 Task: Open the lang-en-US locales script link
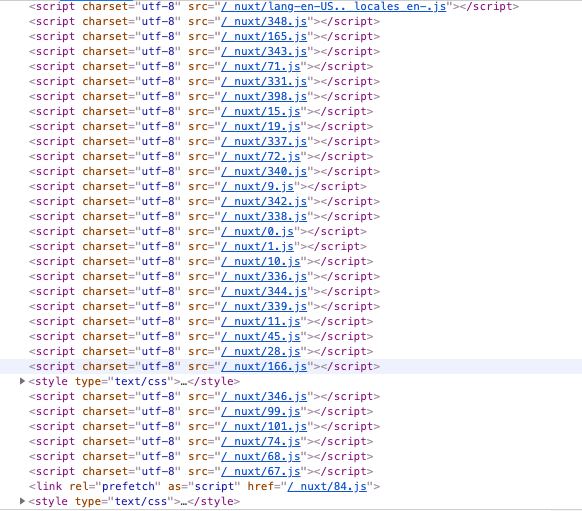[x=334, y=7]
